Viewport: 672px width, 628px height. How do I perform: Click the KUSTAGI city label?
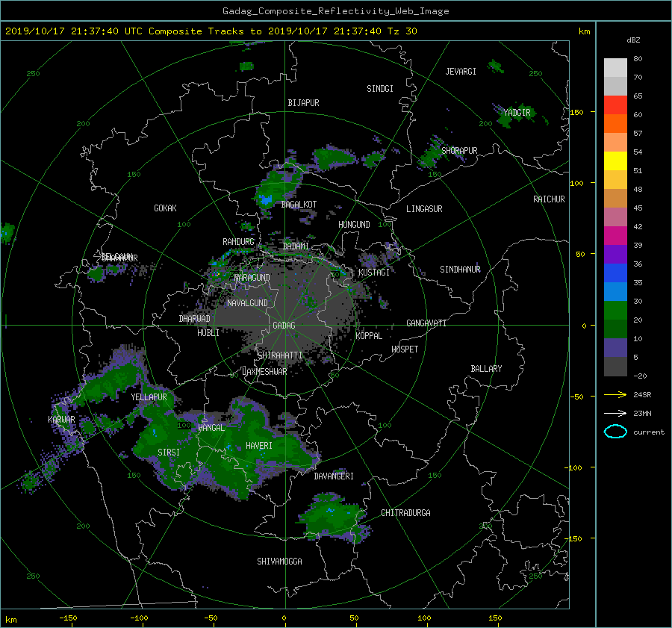click(x=374, y=273)
